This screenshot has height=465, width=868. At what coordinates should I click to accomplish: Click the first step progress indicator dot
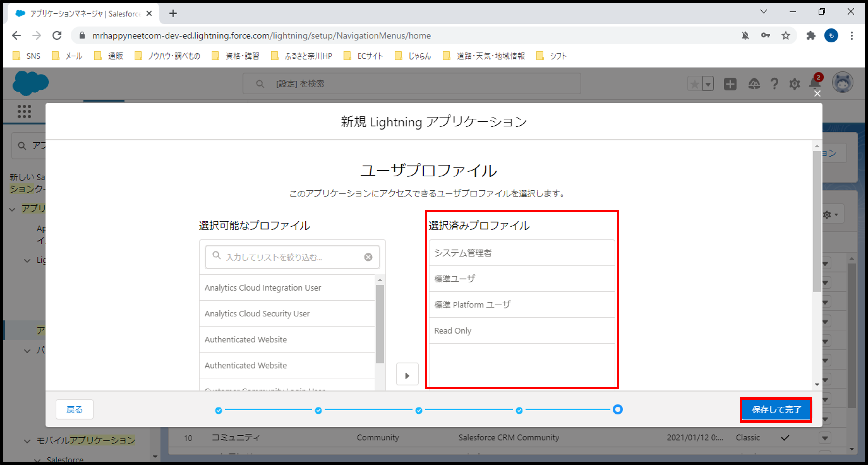click(218, 410)
